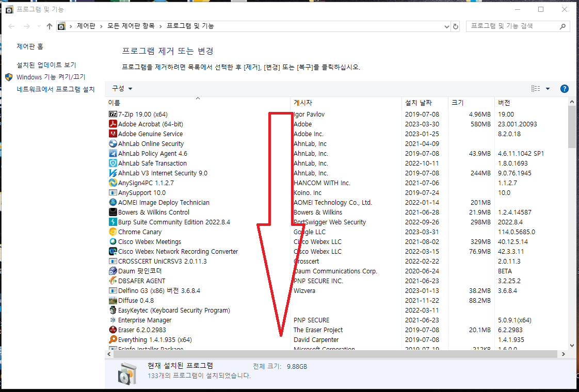The height and width of the screenshot is (392, 579).
Task: Open recent locations dropdown arrow
Action: 39,26
